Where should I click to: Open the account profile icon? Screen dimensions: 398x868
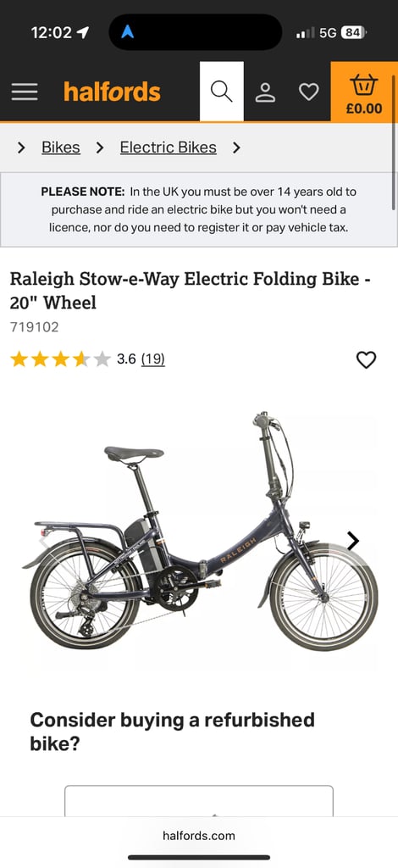(265, 92)
